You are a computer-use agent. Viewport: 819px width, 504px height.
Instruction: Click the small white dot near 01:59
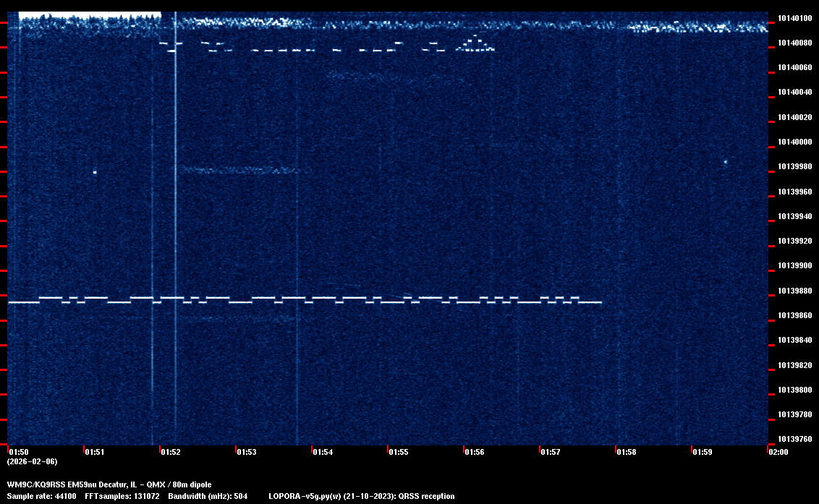[725, 162]
